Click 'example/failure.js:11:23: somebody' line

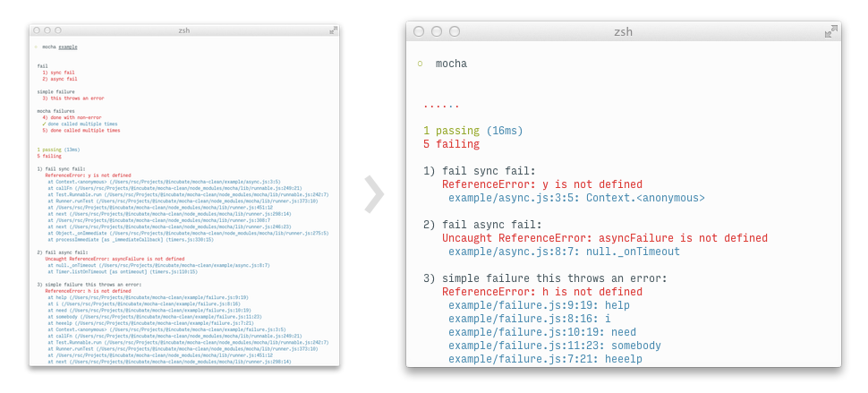555,346
